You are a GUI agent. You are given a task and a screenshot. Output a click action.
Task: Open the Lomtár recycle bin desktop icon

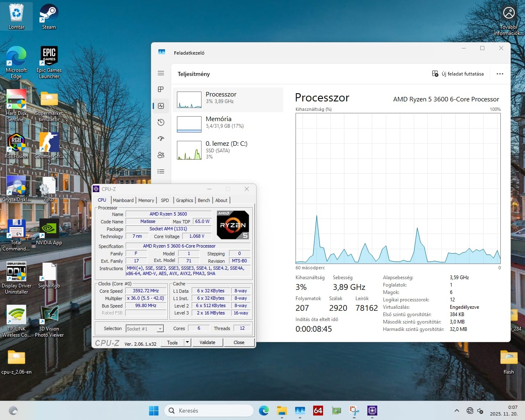16,16
